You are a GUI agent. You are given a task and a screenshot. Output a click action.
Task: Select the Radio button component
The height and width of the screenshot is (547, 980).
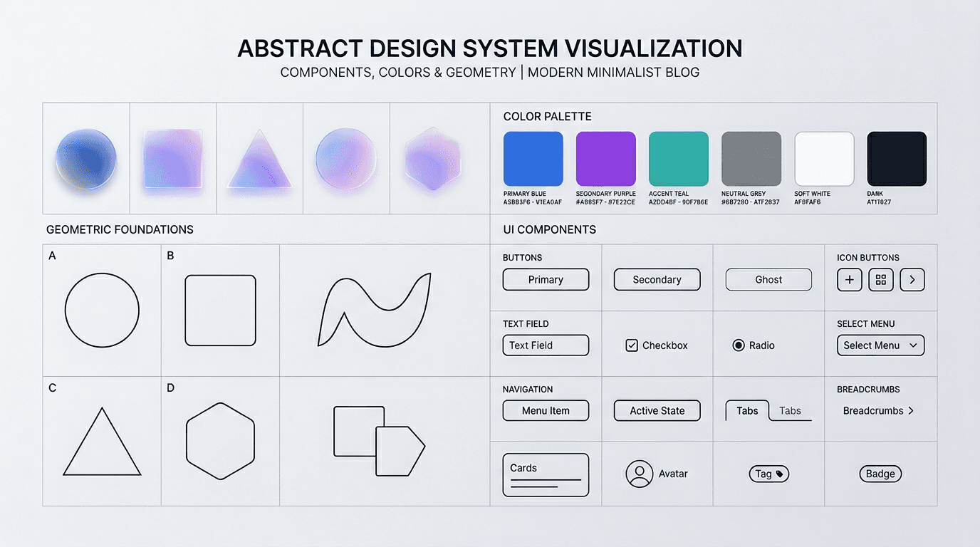point(738,345)
